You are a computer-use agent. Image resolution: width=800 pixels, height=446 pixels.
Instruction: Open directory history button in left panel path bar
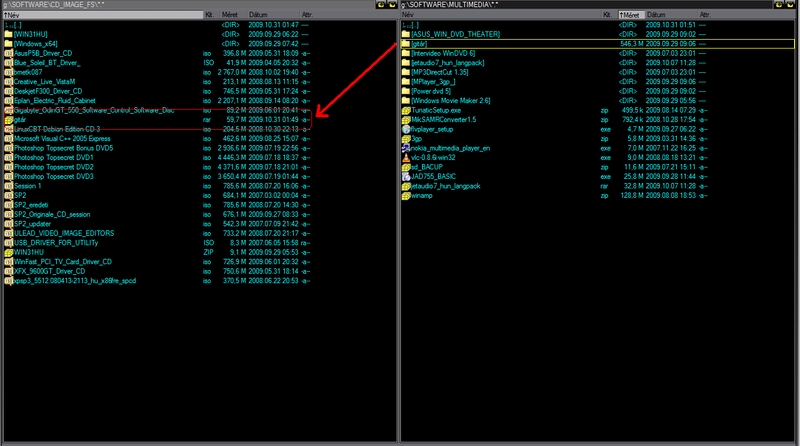tap(392, 5)
